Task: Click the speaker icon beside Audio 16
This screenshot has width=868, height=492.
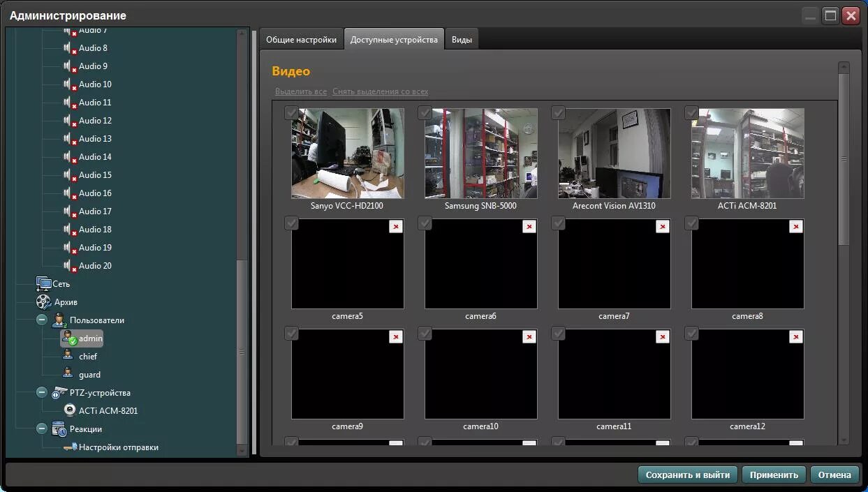Action: tap(69, 193)
